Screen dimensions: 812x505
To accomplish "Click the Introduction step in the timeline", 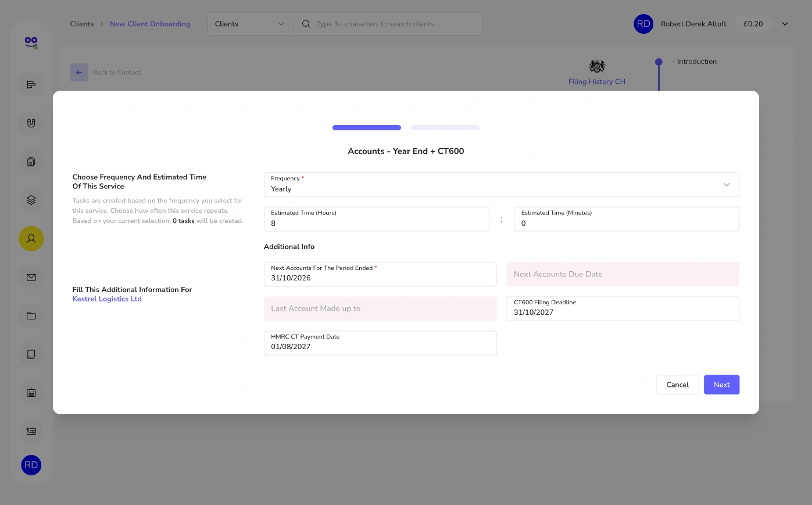I will click(x=694, y=62).
